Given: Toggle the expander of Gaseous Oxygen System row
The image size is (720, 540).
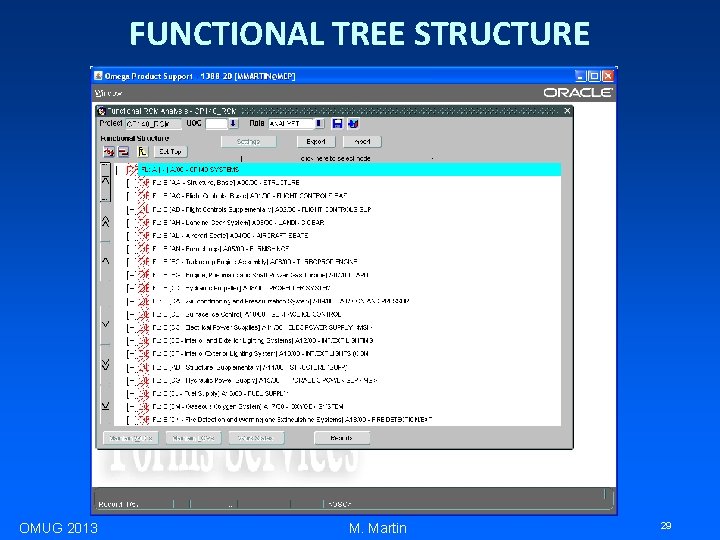Looking at the screenshot, I should point(130,407).
